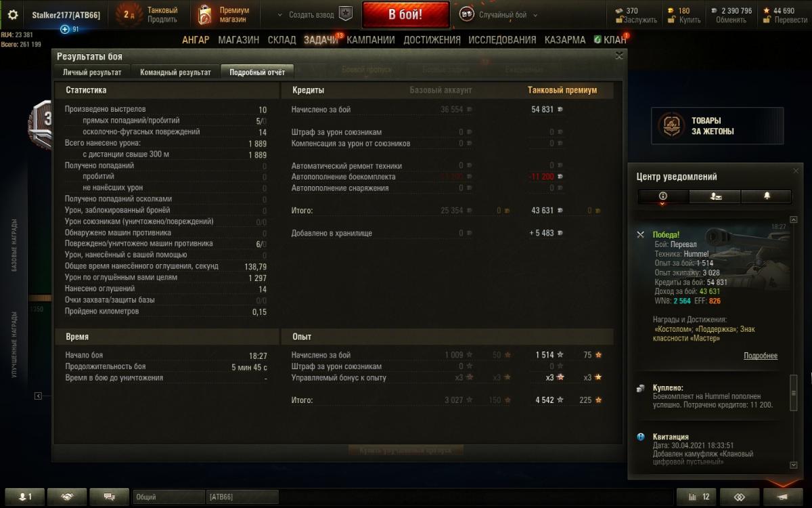Image resolution: width=812 pixels, height=508 pixels.
Task: Open server statistics bar-chart icon
Action: click(696, 497)
